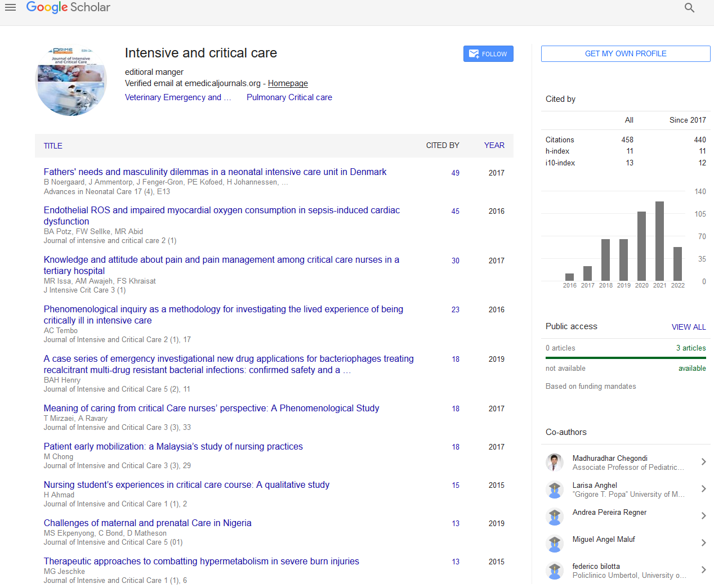Click the GET MY OWN PROFILE button
The width and height of the screenshot is (714, 588).
[x=625, y=53]
